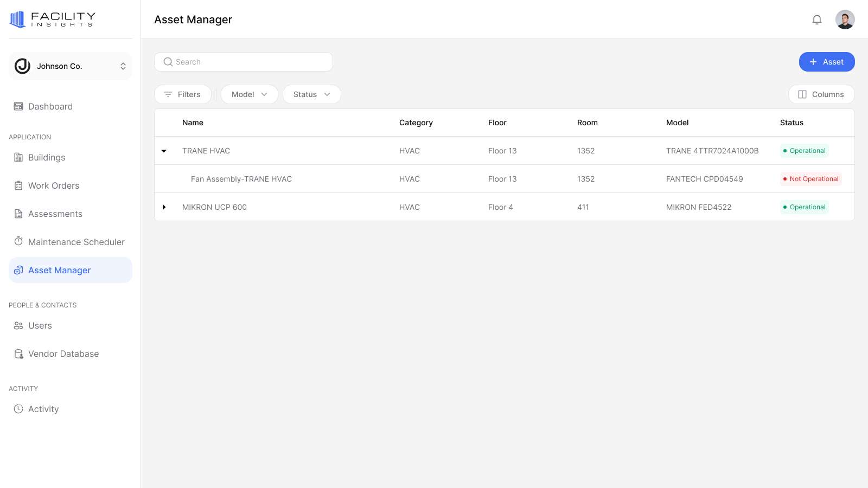
Task: Click the Not Operational badge on Fan Assembly row
Action: click(x=810, y=178)
